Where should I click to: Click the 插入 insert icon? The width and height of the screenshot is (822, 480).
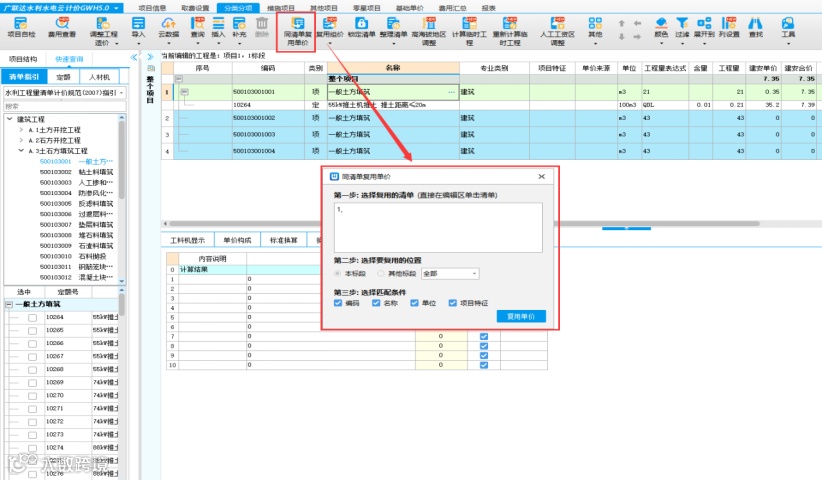(218, 28)
